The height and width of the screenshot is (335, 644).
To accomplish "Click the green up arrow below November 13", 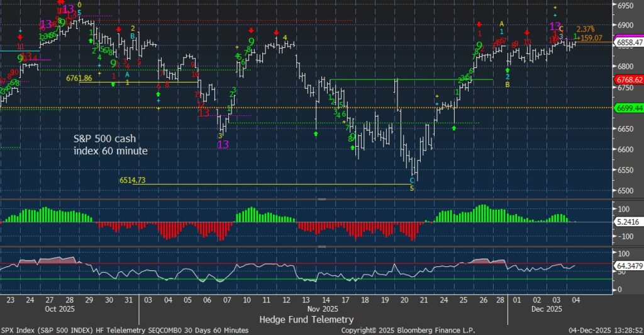I will (x=316, y=133).
